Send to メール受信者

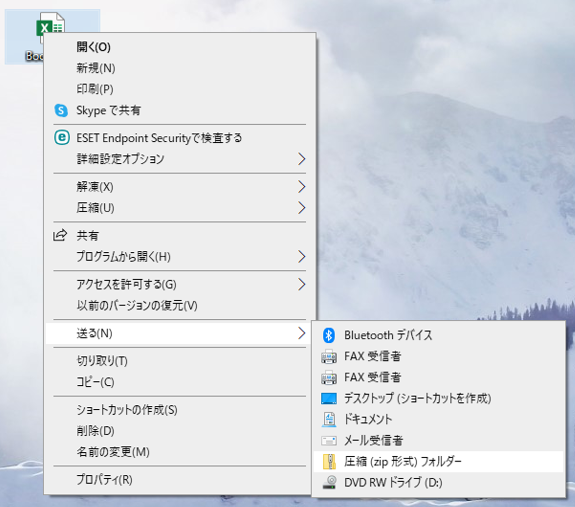point(439,440)
